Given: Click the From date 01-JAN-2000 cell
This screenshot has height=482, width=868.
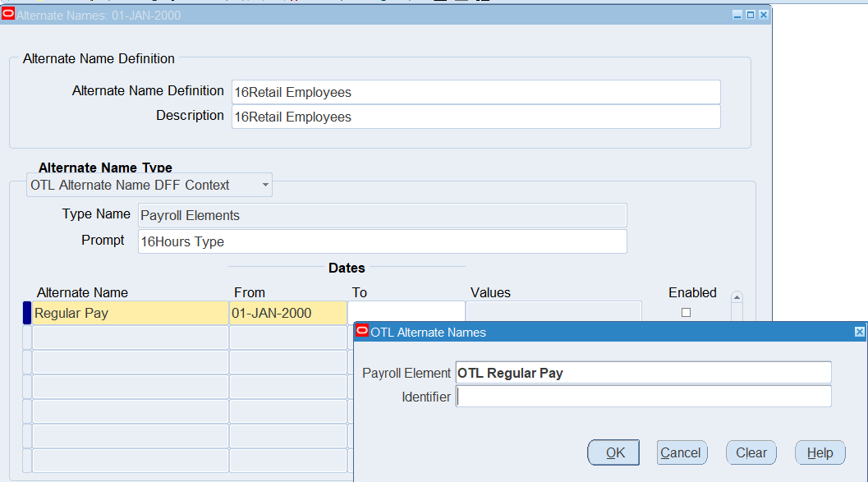Looking at the screenshot, I should (287, 313).
